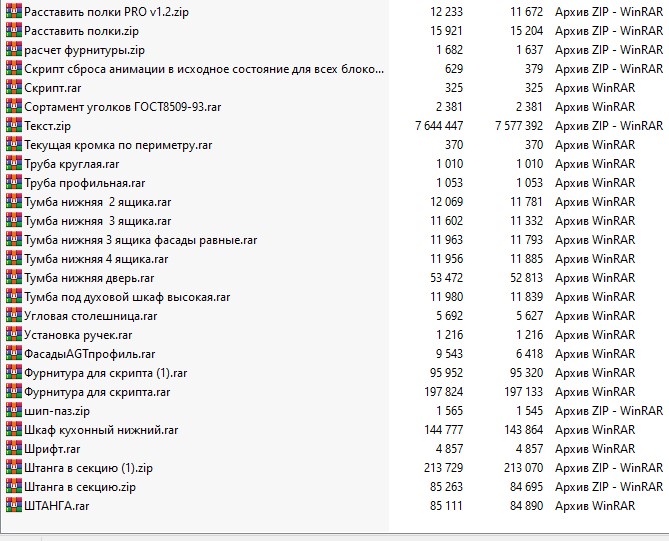Click the WinRAR icon of Скрипт.rar
This screenshot has height=541, width=669.
tap(14, 88)
